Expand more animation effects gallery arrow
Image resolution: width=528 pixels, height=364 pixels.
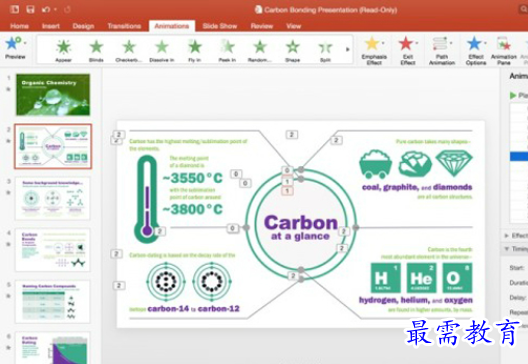pyautogui.click(x=348, y=49)
